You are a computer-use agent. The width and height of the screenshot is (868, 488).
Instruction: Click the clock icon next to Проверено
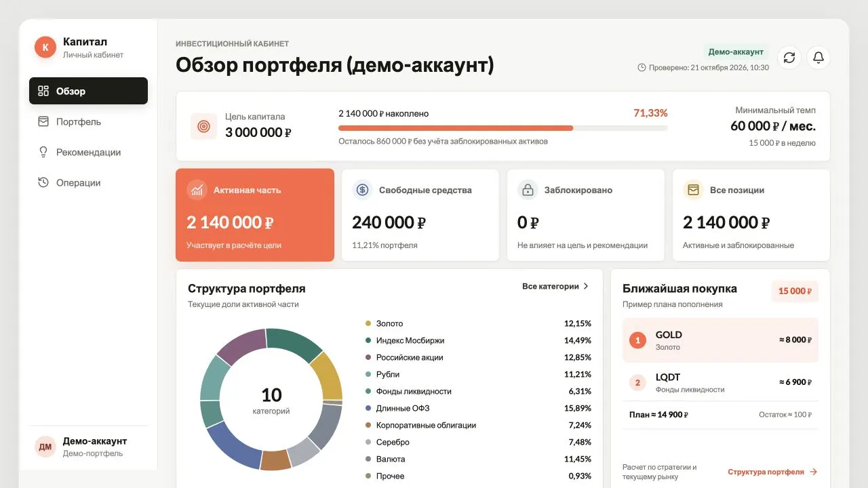[642, 68]
